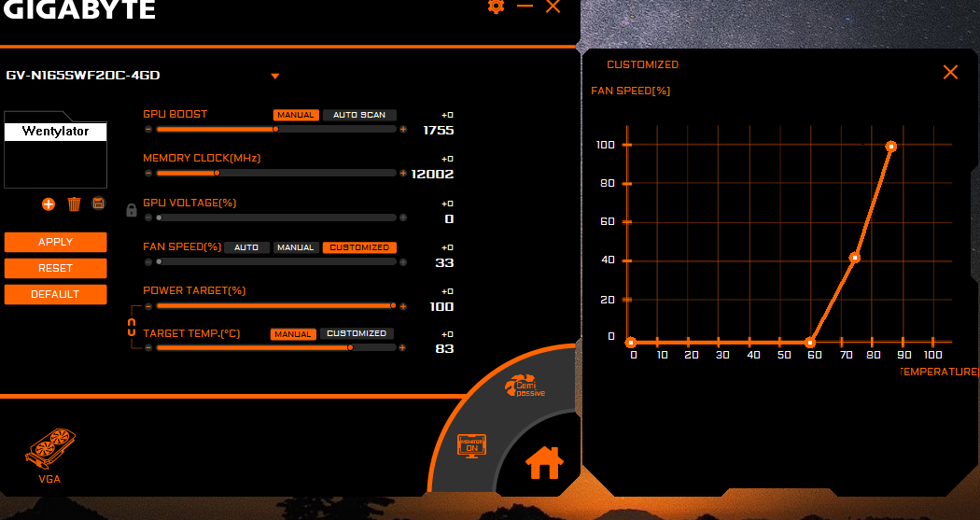The width and height of the screenshot is (980, 520).
Task: Toggle the Monitor ON icon
Action: click(471, 446)
